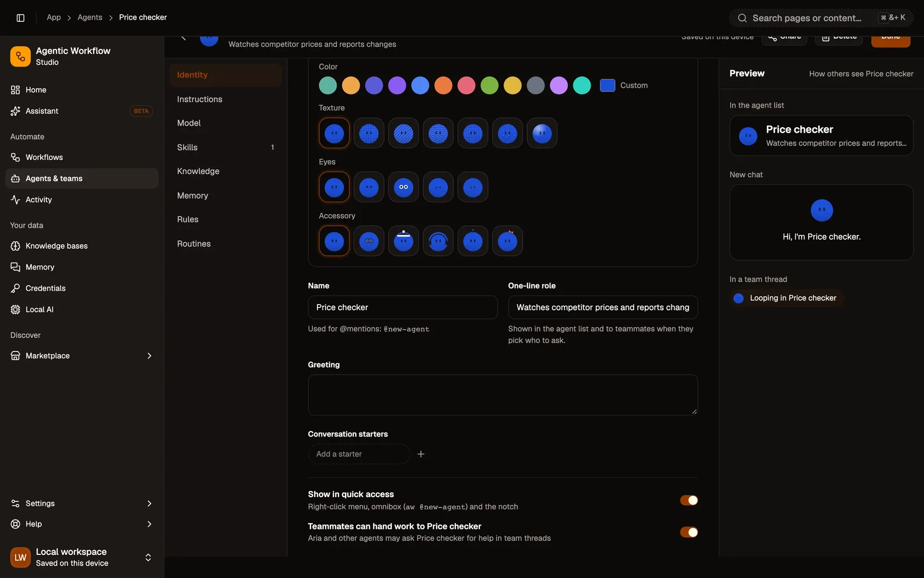The width and height of the screenshot is (924, 578).
Task: Select the glossy sphere texture
Action: tap(542, 134)
